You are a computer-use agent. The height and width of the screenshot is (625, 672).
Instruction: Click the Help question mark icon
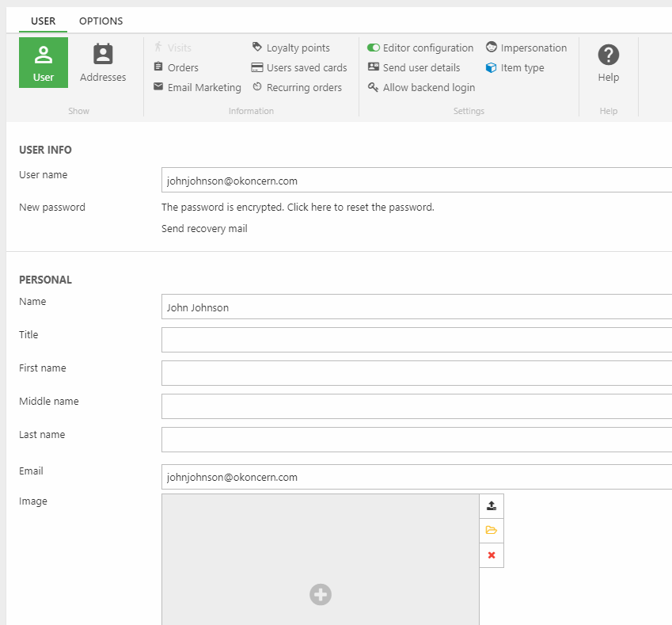pos(608,55)
